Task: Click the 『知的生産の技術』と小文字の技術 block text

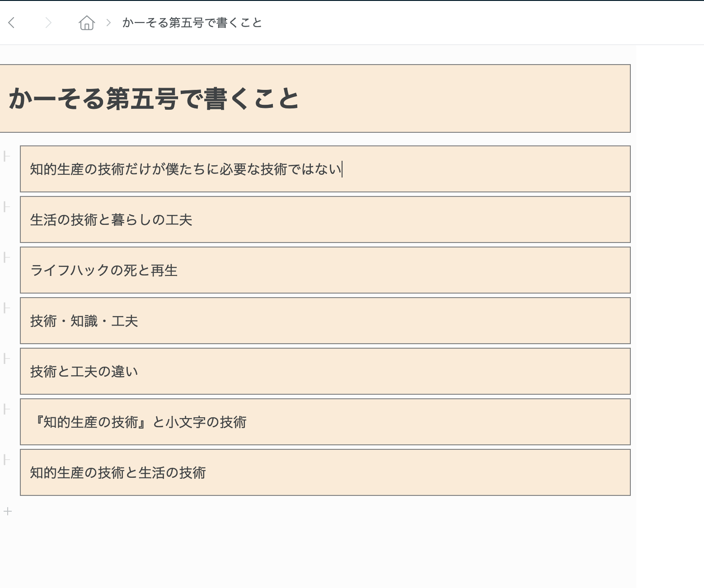Action: click(140, 422)
